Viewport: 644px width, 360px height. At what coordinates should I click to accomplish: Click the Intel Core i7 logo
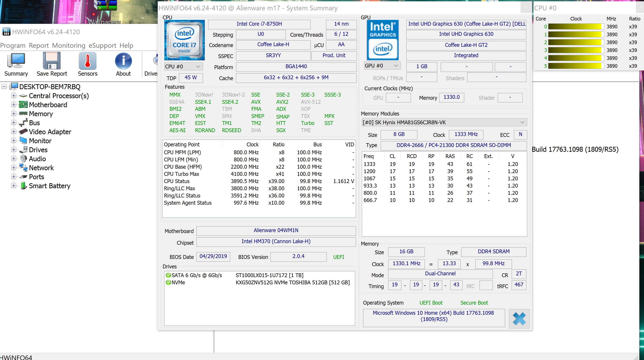(185, 40)
